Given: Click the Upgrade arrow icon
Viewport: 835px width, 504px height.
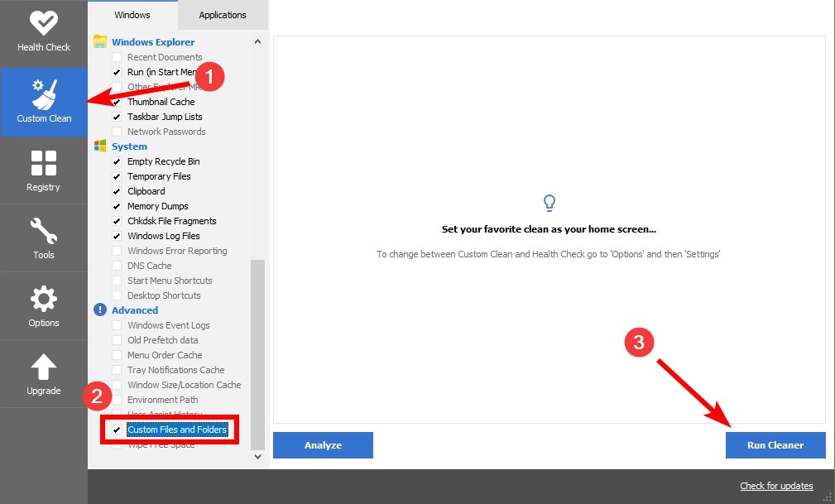Looking at the screenshot, I should pyautogui.click(x=44, y=367).
